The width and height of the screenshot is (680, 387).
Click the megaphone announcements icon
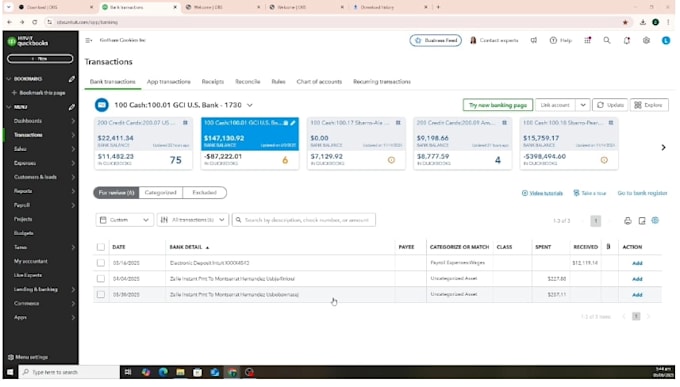coord(534,40)
